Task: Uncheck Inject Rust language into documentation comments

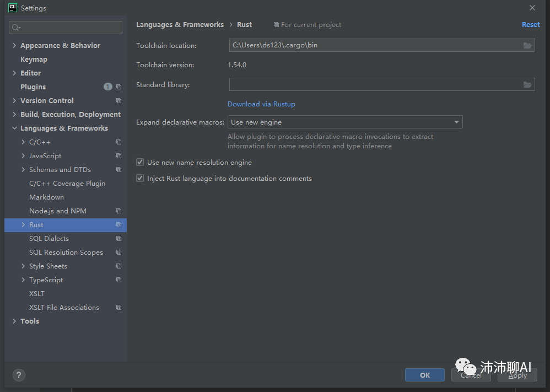Action: point(140,179)
